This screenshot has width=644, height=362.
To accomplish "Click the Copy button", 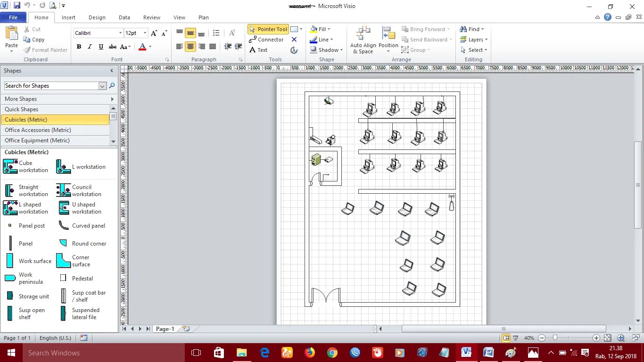I will [33, 40].
